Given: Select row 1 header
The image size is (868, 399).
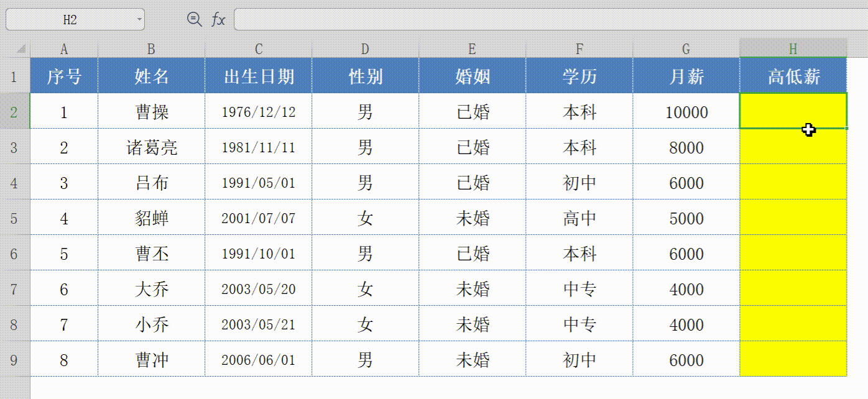Looking at the screenshot, I should click(x=14, y=76).
